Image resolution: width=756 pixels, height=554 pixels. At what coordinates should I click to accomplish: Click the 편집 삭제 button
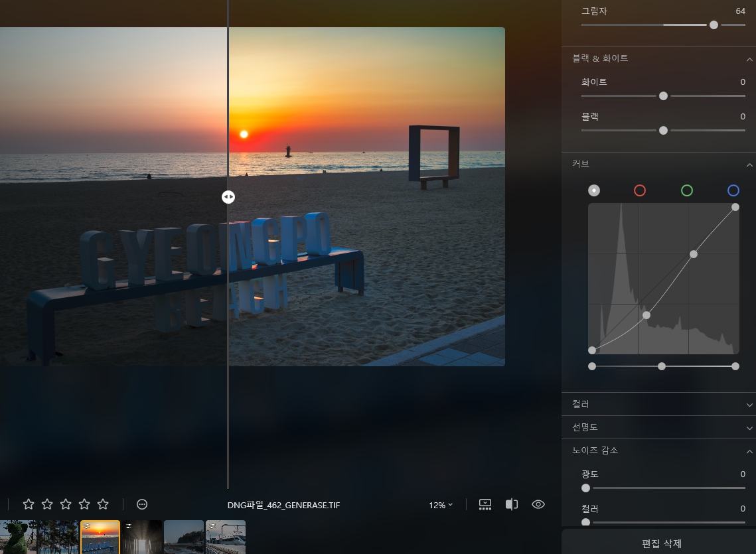pos(662,543)
